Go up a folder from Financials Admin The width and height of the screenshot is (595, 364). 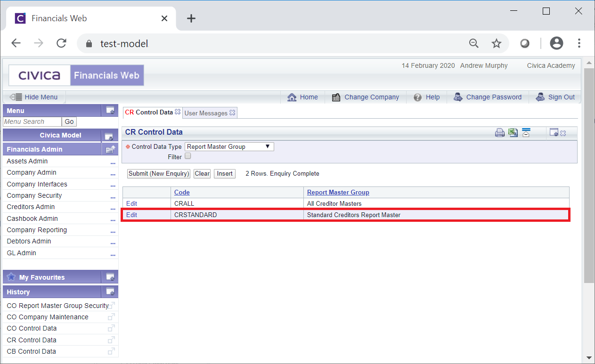(110, 149)
